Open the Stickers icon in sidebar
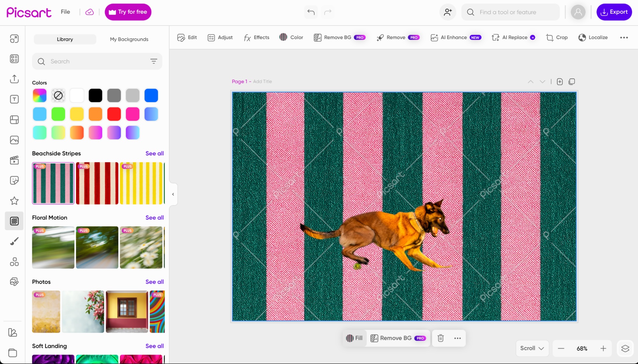Viewport: 638px width, 364px height. pos(14,180)
